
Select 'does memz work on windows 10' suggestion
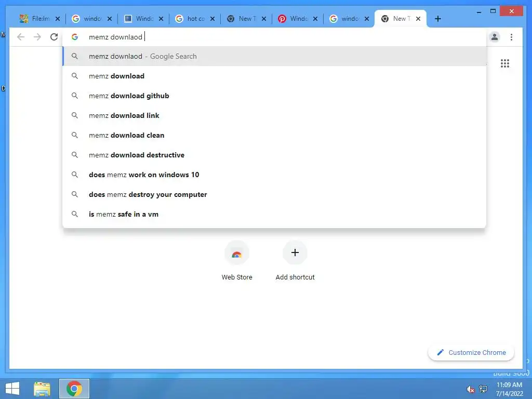[x=274, y=175]
